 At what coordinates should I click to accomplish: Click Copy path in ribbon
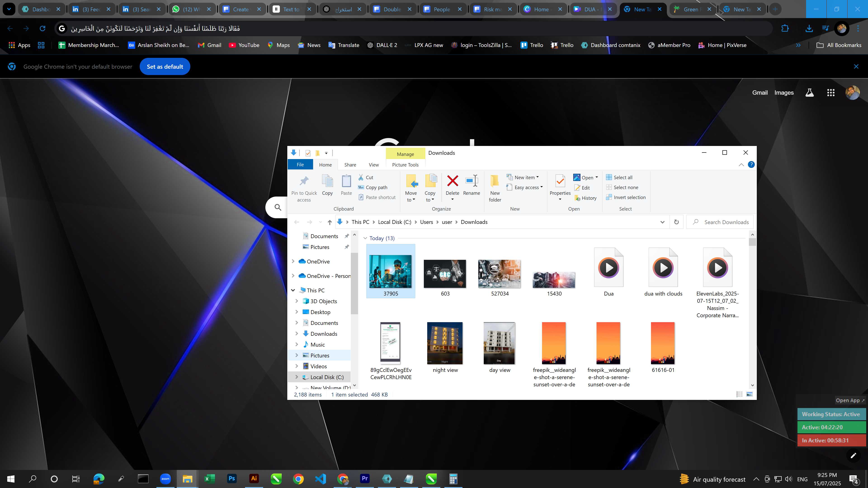[373, 188]
